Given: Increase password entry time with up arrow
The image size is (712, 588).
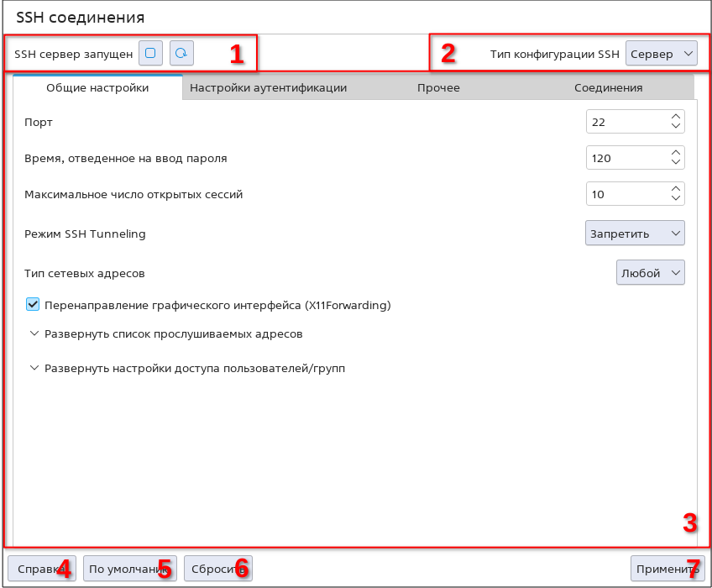Looking at the screenshot, I should 676,153.
